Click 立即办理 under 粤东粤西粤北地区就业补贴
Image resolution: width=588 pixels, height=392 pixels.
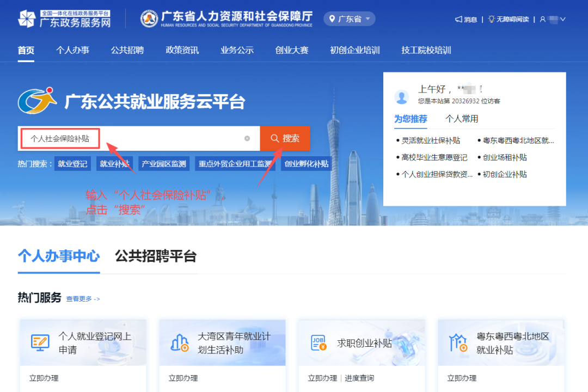[462, 378]
